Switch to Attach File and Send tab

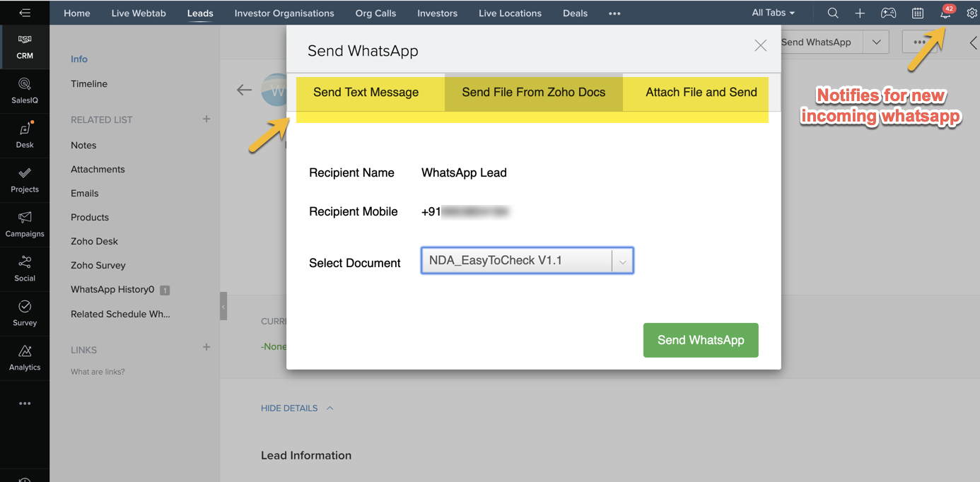click(x=701, y=93)
